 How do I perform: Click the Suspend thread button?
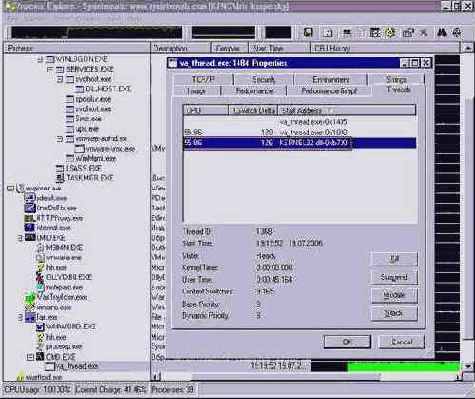[394, 277]
